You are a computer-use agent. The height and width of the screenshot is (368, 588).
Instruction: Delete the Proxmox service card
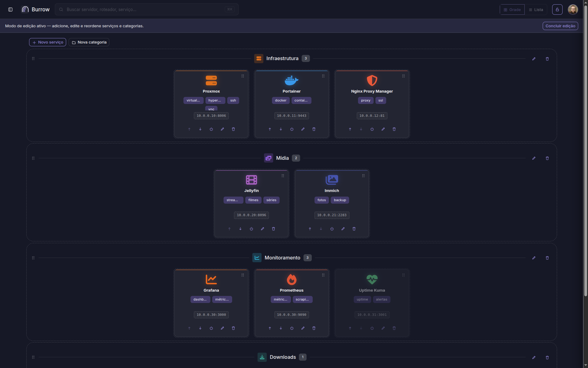[233, 129]
